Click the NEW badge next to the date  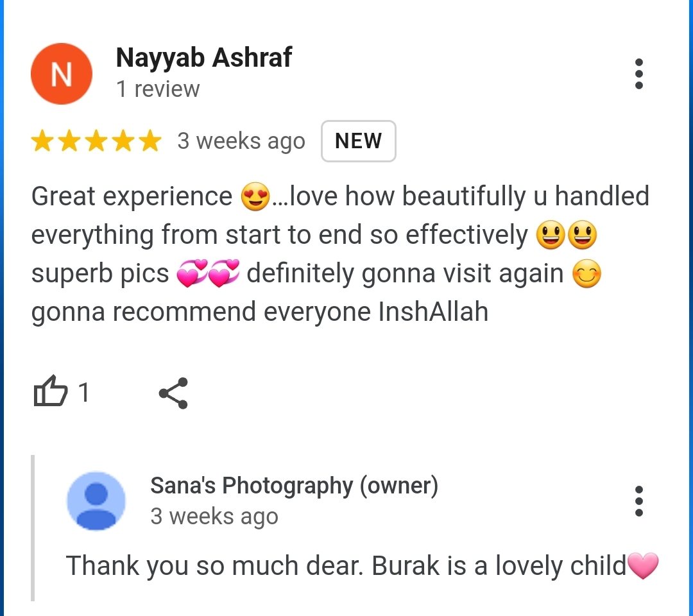tap(359, 141)
